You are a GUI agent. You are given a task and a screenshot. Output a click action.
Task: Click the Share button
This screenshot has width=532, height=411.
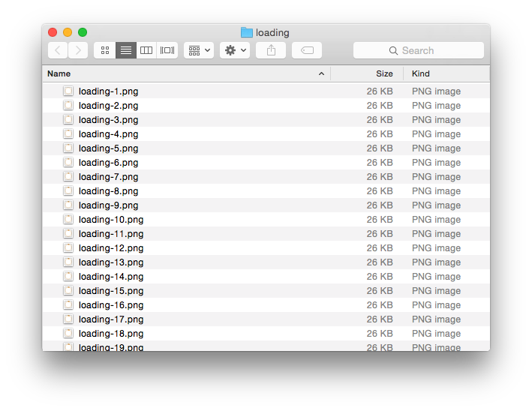pos(271,50)
